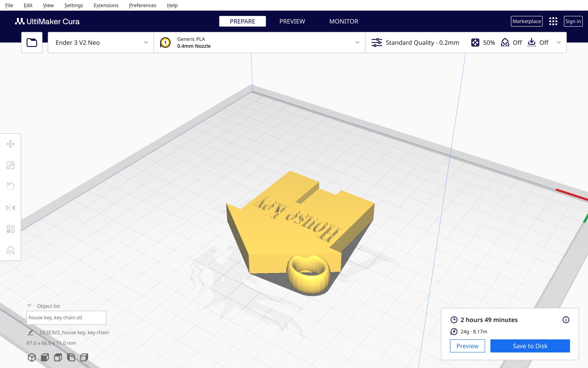Select the Support Blocker tool
The height and width of the screenshot is (368, 588).
tap(11, 250)
